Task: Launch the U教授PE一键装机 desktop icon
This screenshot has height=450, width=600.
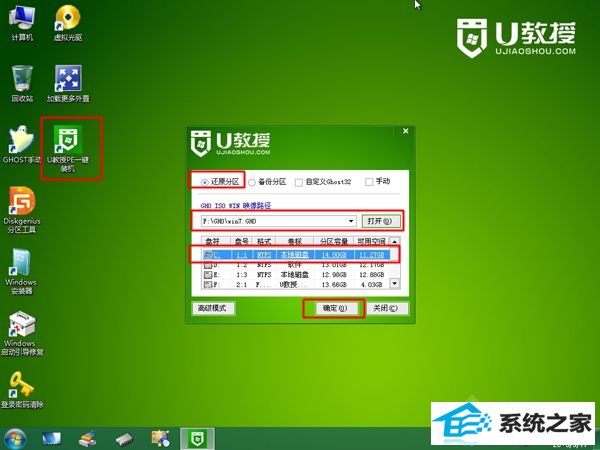Action: [68, 148]
